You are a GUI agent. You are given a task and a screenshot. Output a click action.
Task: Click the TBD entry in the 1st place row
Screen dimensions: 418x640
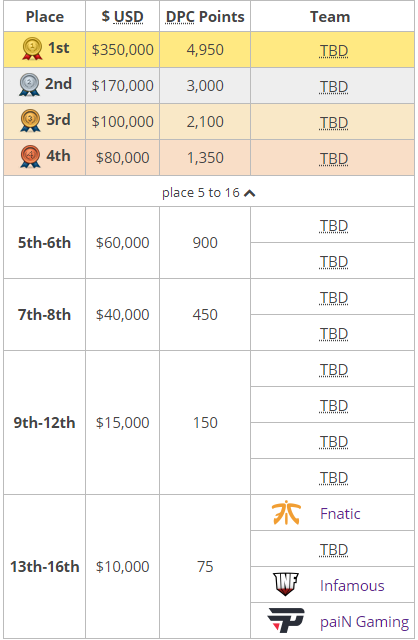(x=334, y=51)
